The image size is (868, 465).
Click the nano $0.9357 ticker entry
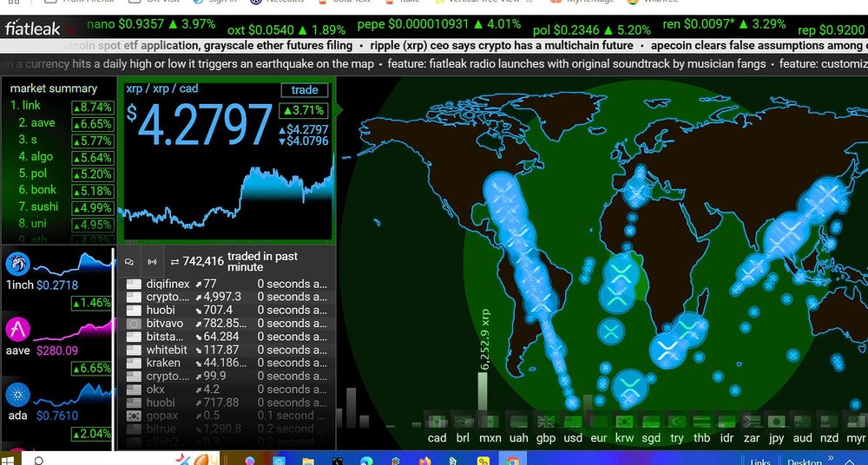pyautogui.click(x=151, y=24)
